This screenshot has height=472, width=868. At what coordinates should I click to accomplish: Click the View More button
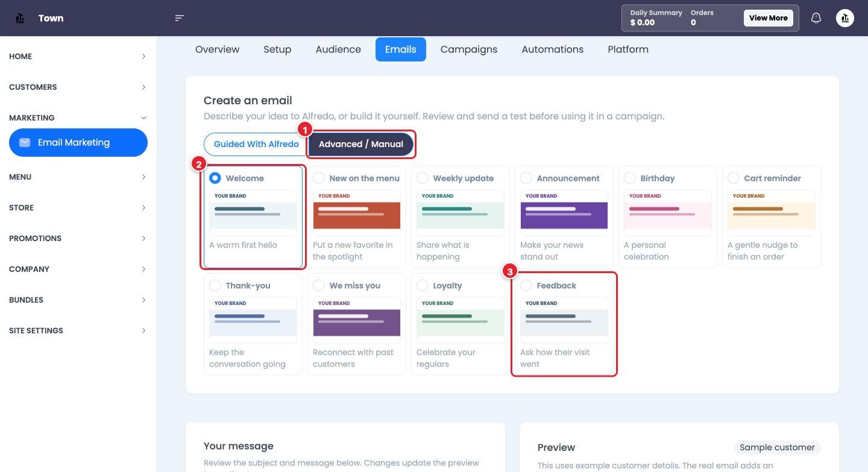[768, 18]
